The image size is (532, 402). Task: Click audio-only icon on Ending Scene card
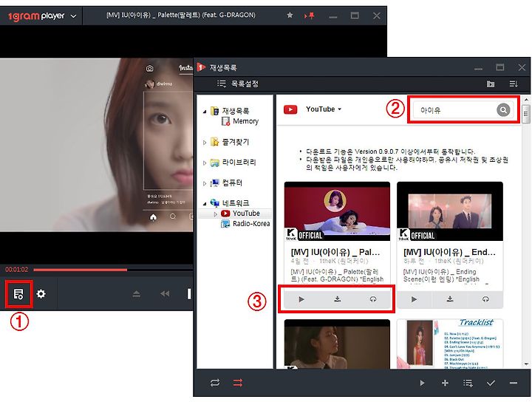point(485,299)
